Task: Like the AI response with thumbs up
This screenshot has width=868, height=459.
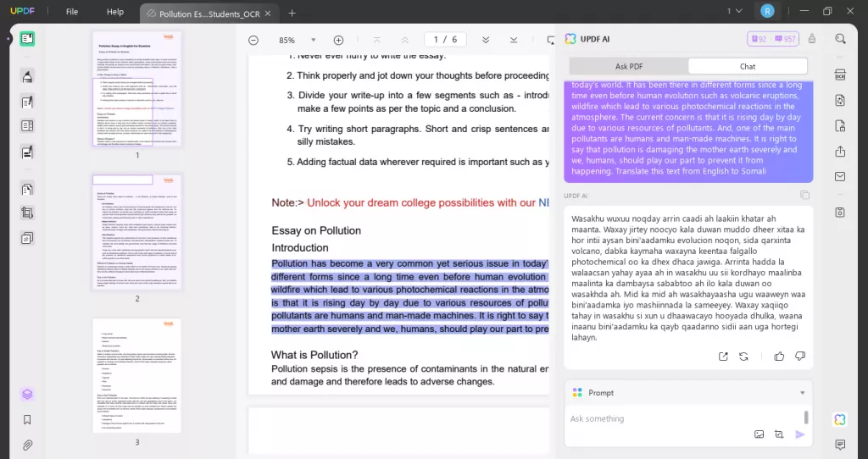Action: click(780, 357)
